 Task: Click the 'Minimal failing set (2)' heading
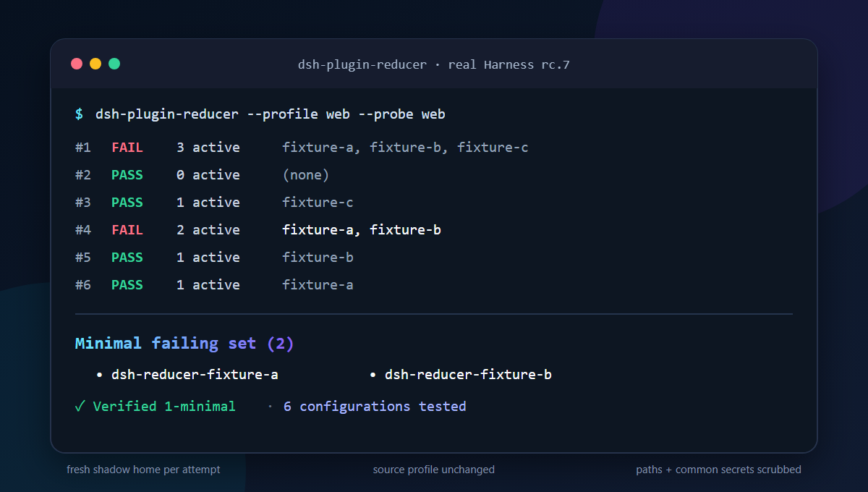coord(184,344)
